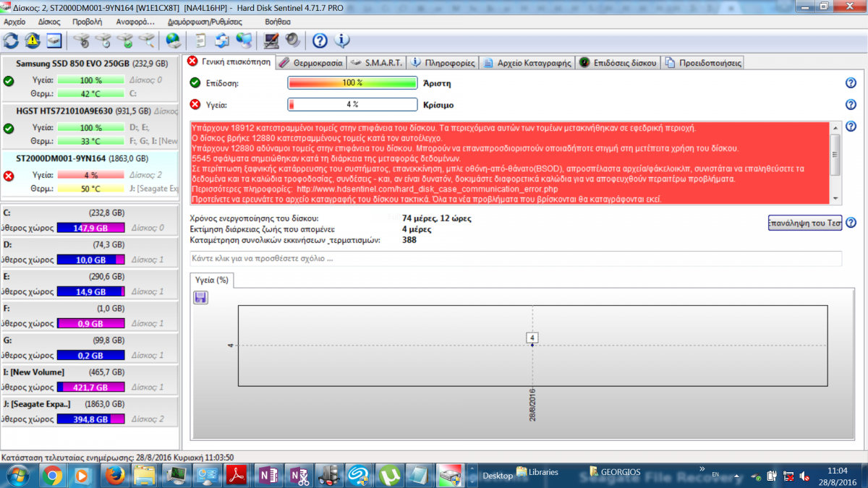This screenshot has height=488, width=868.
Task: Switch to the Προειδοποιήσεις tab
Action: (702, 63)
